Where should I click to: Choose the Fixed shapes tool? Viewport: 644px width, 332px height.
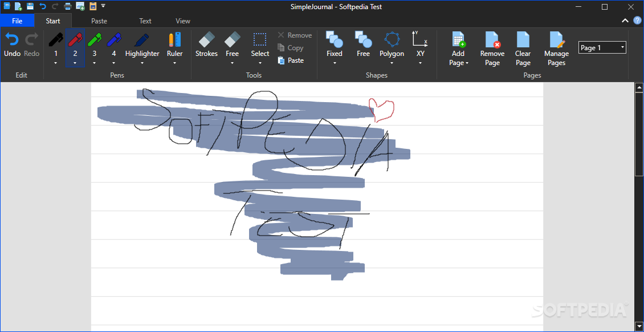pyautogui.click(x=335, y=44)
